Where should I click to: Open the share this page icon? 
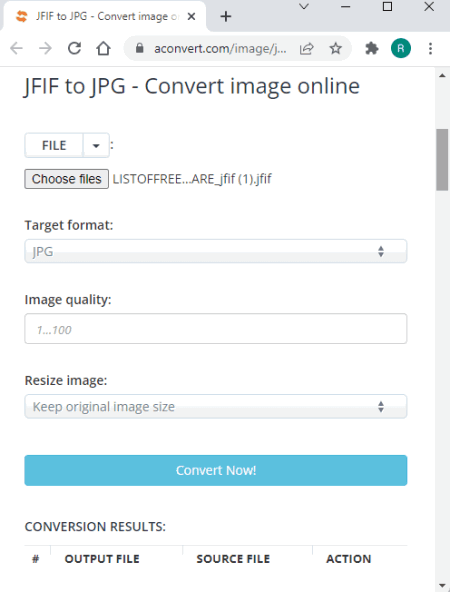click(307, 49)
